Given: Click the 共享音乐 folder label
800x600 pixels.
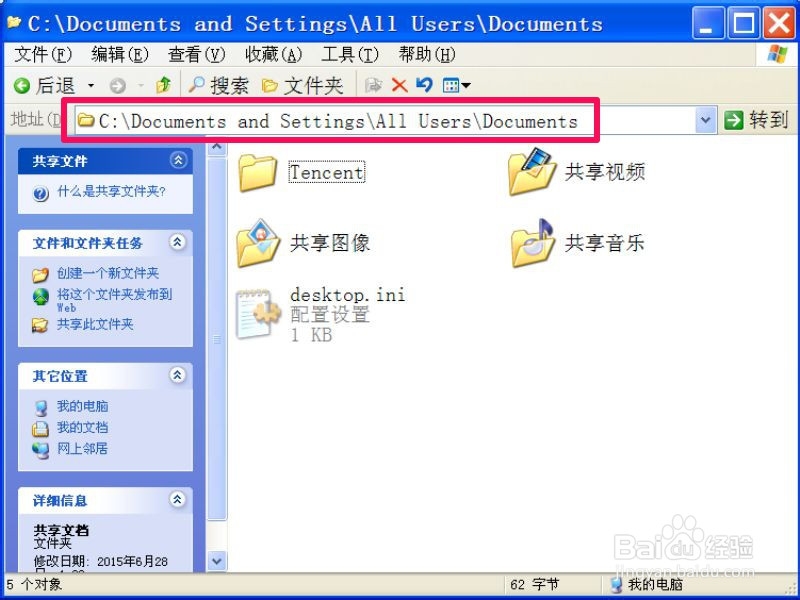Looking at the screenshot, I should pyautogui.click(x=605, y=243).
